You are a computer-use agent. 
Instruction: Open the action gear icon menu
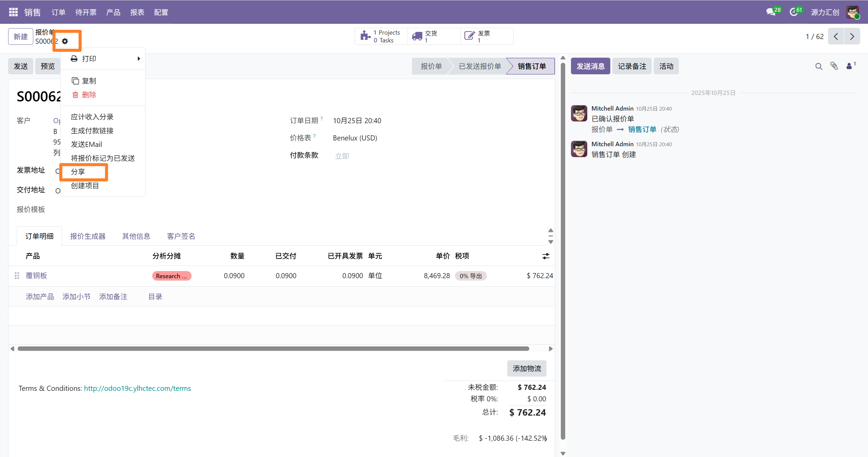click(65, 41)
